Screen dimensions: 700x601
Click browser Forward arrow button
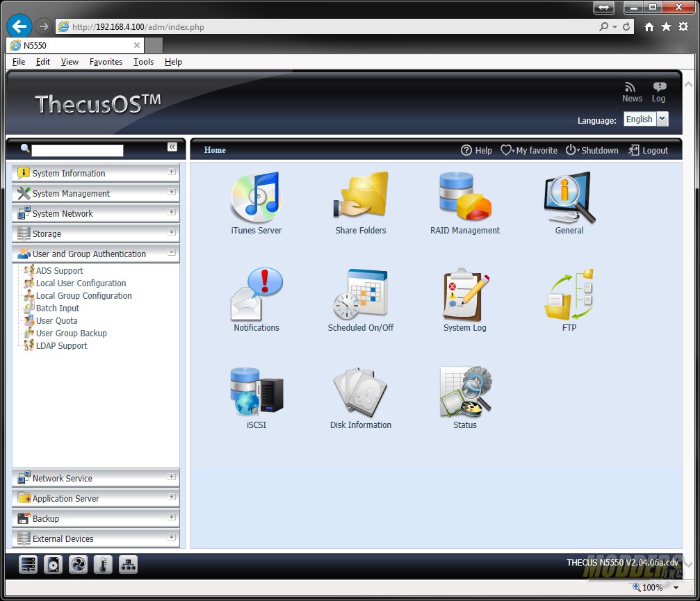point(43,26)
